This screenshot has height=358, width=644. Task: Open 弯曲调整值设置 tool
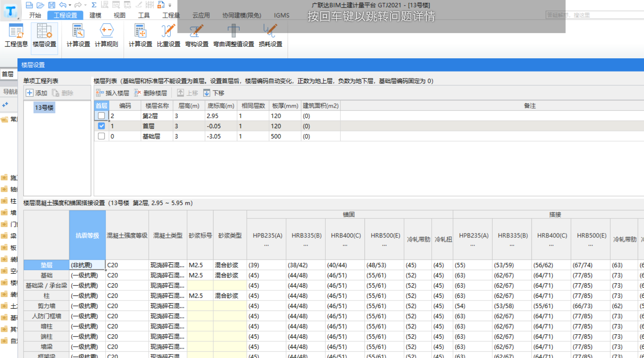[x=234, y=36]
